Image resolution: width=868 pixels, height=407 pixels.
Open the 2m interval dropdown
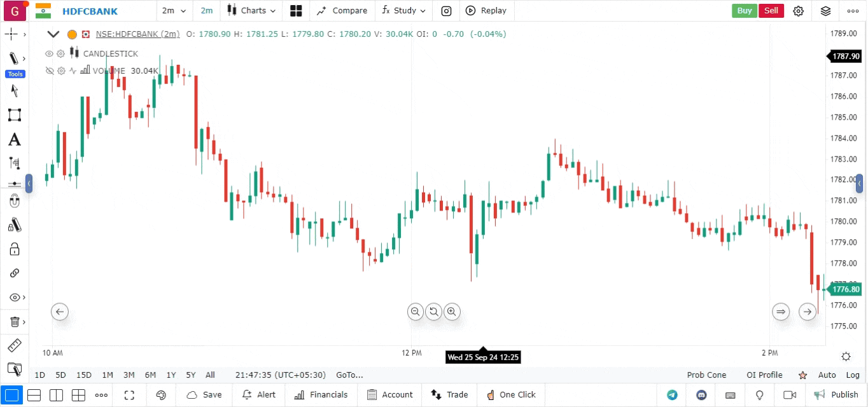pos(174,11)
